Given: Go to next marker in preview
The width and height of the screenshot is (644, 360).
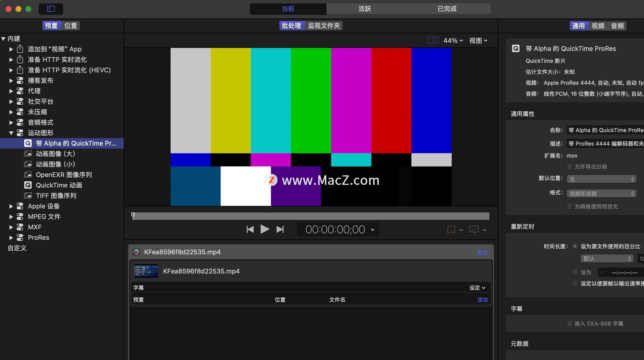Looking at the screenshot, I should [x=280, y=229].
